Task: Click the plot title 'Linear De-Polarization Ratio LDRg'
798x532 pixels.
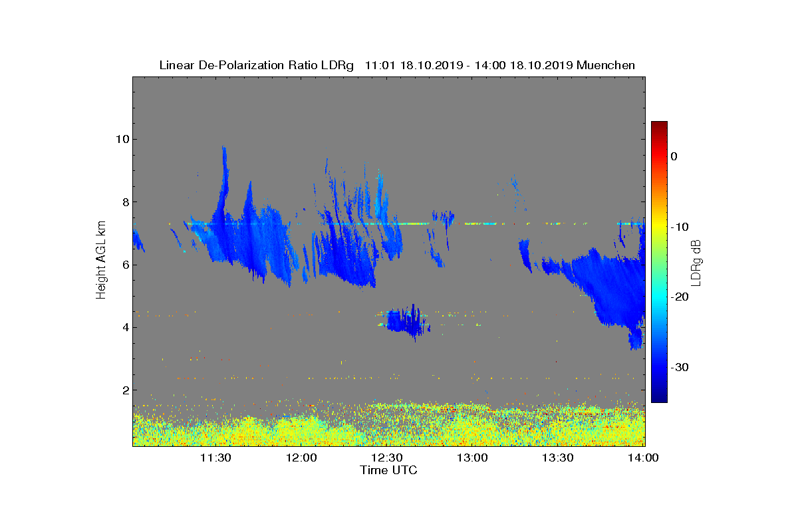Action: coord(257,65)
